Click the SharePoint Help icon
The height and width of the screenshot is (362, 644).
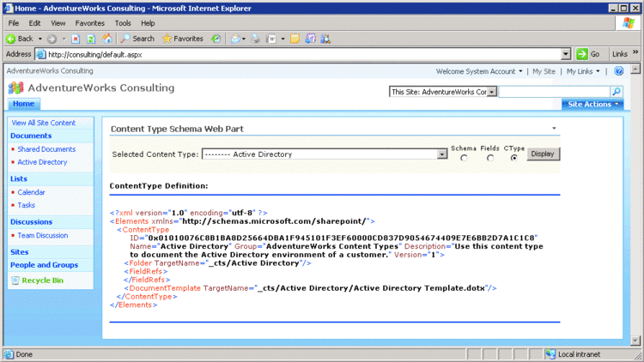coord(619,71)
